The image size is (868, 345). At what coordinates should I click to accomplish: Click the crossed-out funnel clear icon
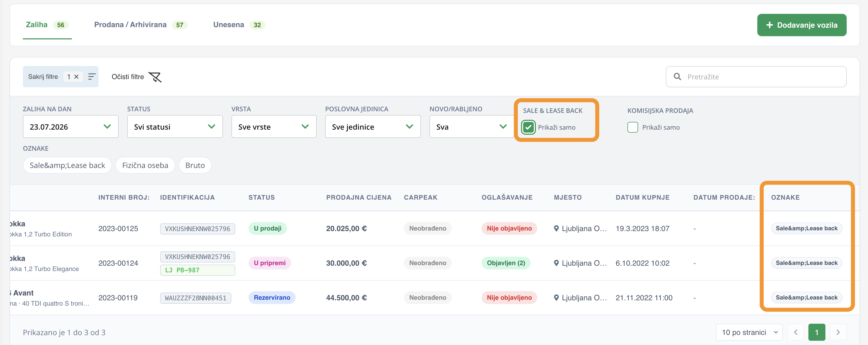pyautogui.click(x=155, y=77)
